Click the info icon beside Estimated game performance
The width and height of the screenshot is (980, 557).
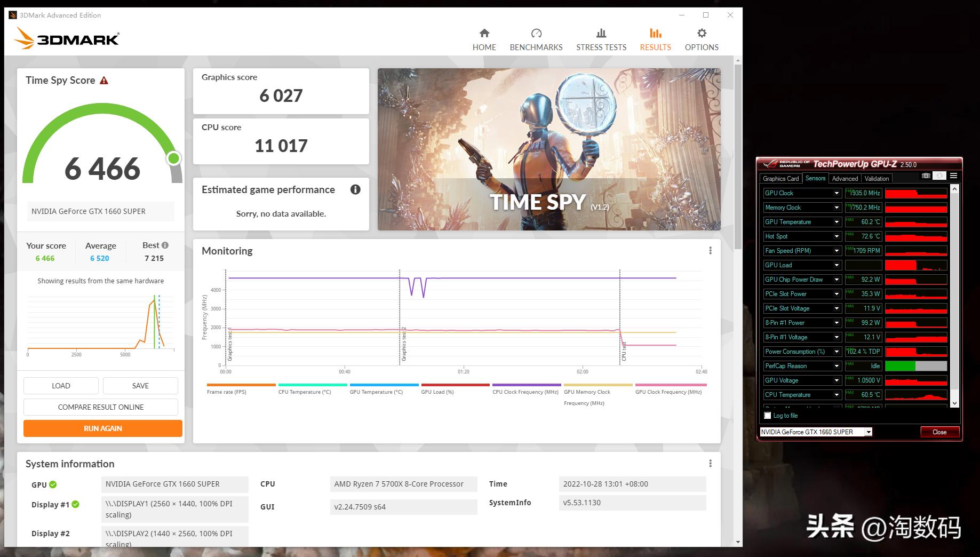click(355, 189)
